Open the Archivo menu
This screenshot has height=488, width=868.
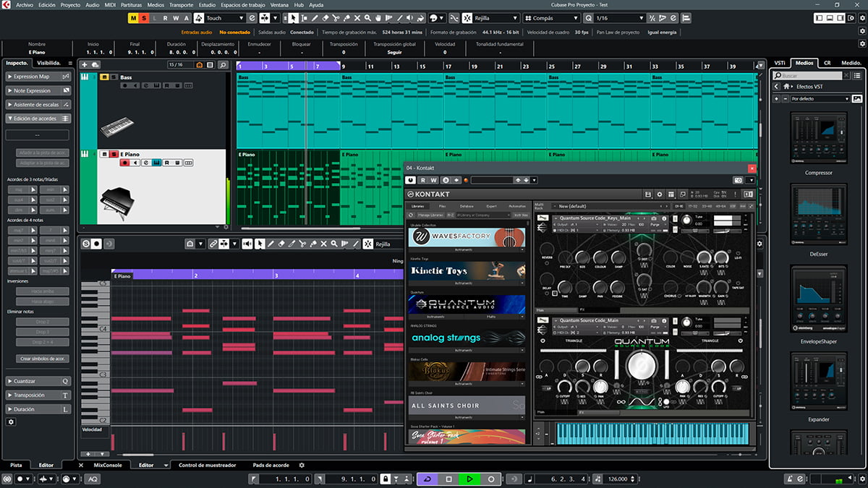[x=25, y=4]
